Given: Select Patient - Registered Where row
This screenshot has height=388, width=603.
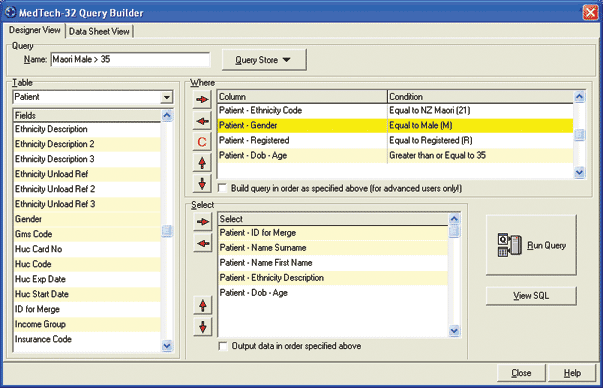Looking at the screenshot, I should [395, 141].
